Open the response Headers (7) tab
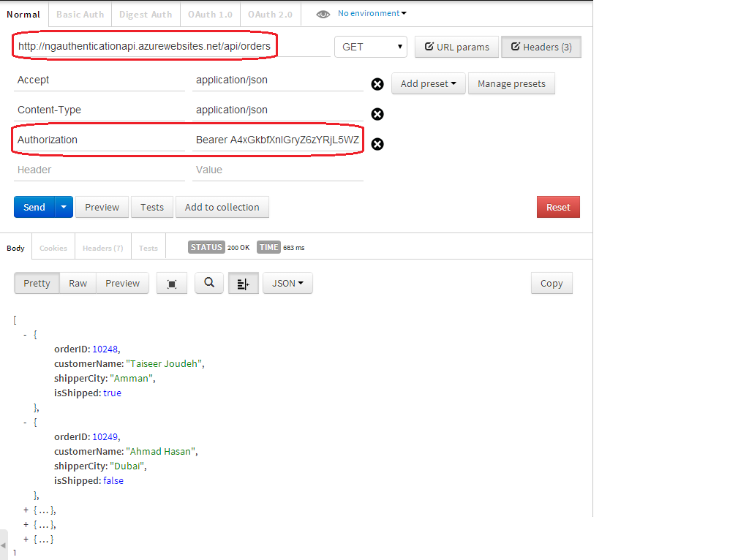The image size is (749, 560). (x=102, y=247)
